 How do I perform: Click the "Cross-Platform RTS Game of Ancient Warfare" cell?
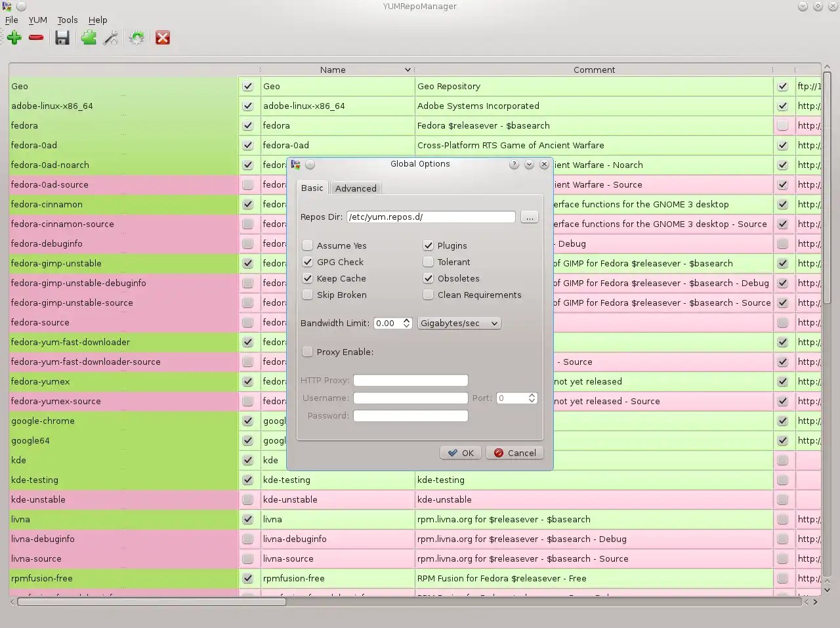pos(594,145)
